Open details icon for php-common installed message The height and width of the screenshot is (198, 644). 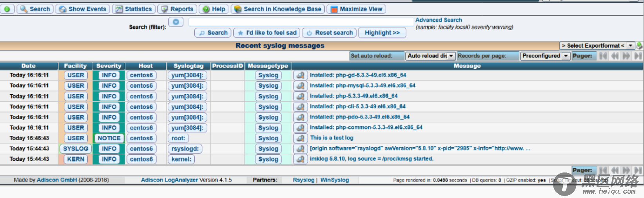pyautogui.click(x=300, y=128)
